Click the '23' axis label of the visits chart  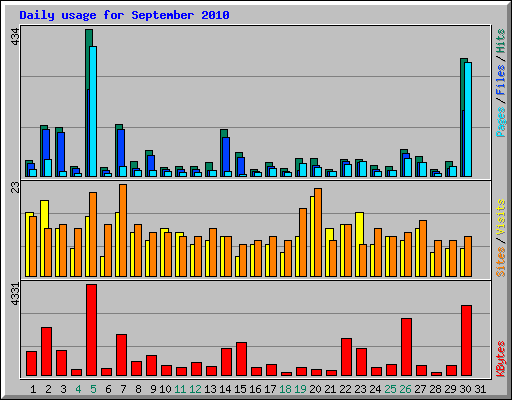[16, 187]
